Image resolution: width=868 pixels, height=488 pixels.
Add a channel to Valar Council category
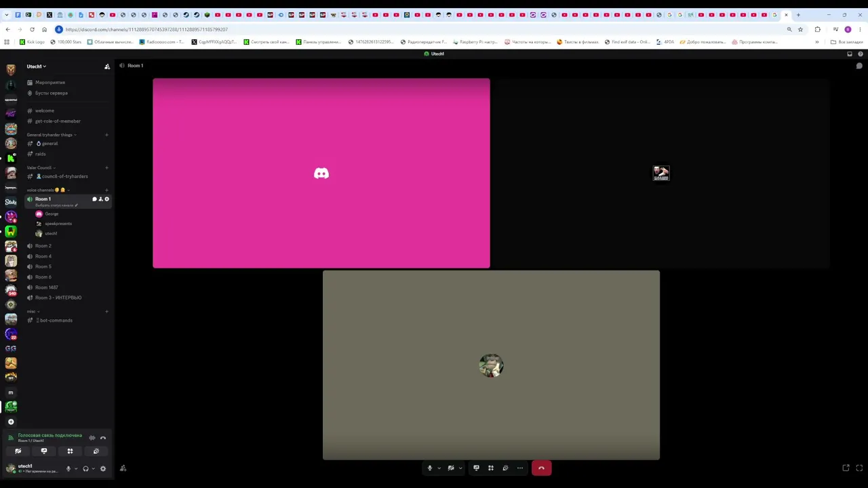pyautogui.click(x=106, y=167)
